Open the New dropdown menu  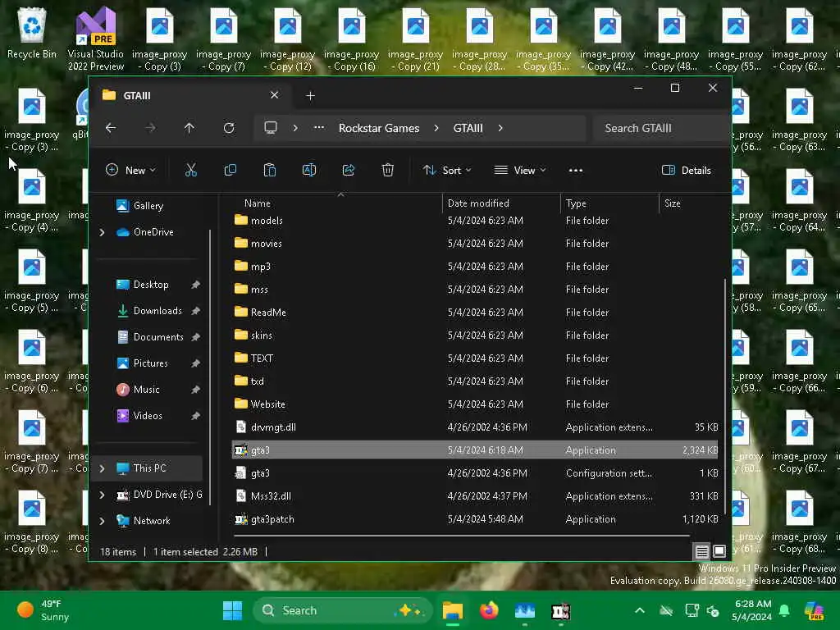pyautogui.click(x=130, y=171)
